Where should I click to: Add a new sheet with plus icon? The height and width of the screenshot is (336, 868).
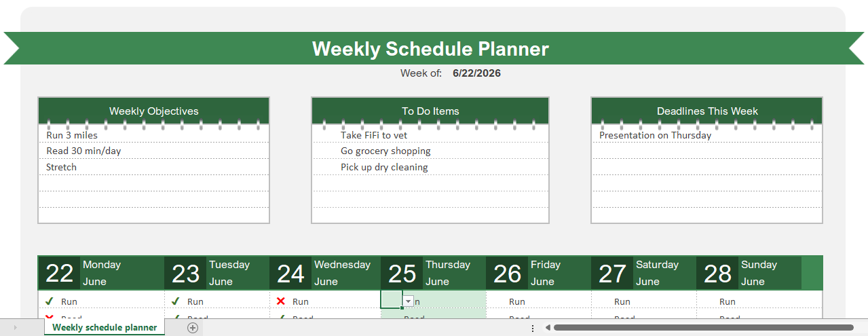193,328
